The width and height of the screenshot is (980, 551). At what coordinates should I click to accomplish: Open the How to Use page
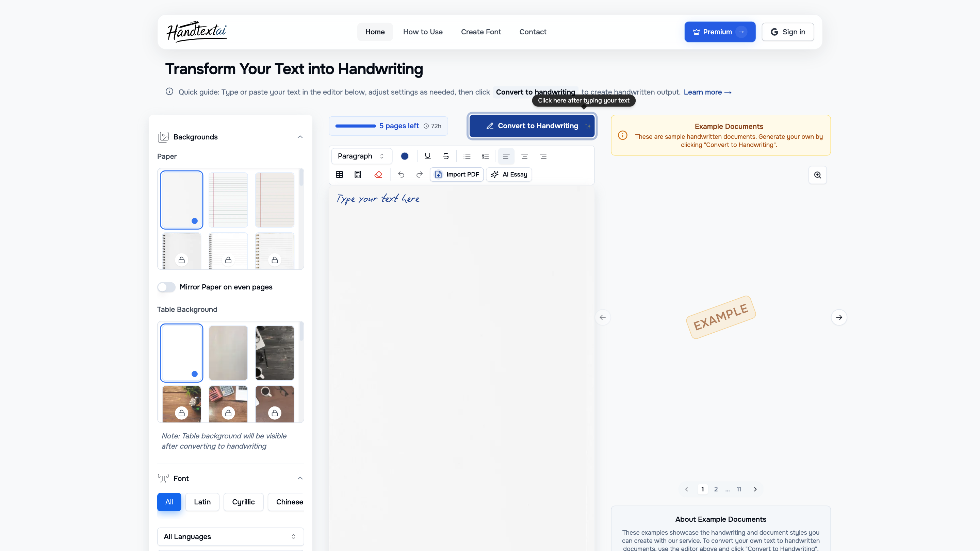[x=423, y=32]
